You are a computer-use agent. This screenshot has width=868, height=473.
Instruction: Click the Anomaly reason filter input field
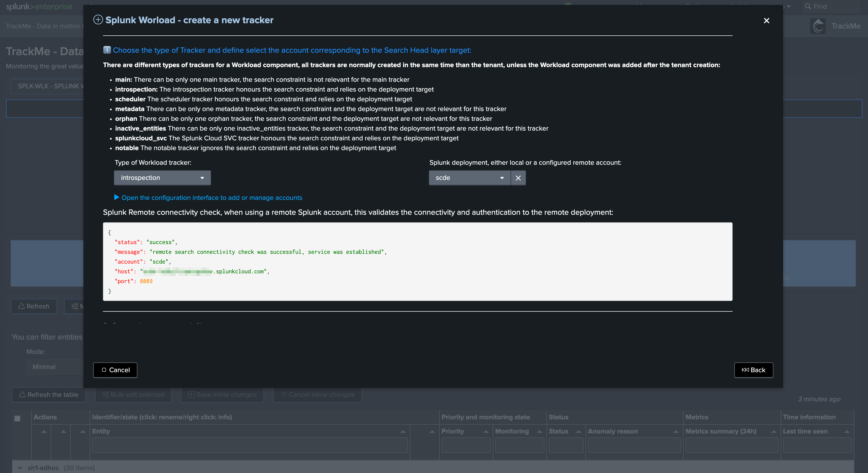pos(634,445)
